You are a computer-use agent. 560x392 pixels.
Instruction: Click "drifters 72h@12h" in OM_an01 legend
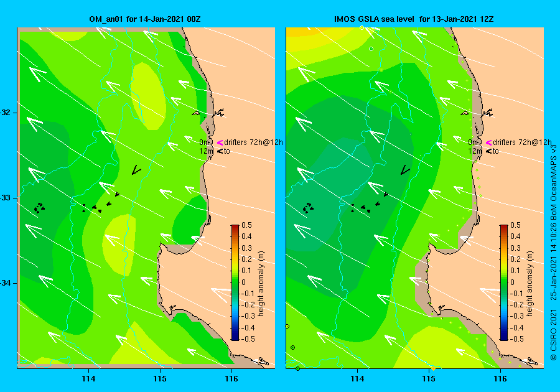[254, 142]
